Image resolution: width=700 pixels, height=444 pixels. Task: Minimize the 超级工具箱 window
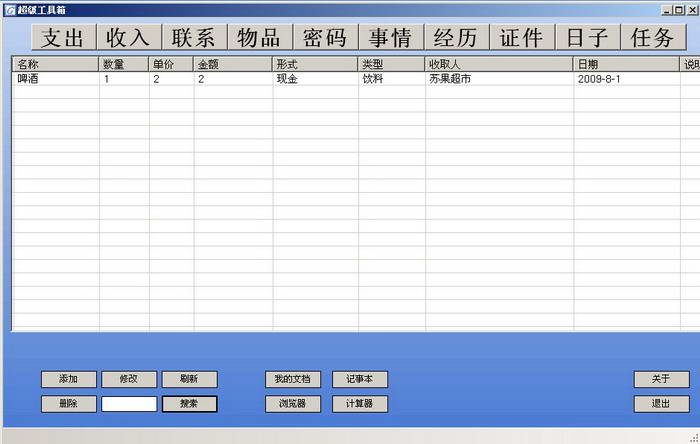pos(667,10)
